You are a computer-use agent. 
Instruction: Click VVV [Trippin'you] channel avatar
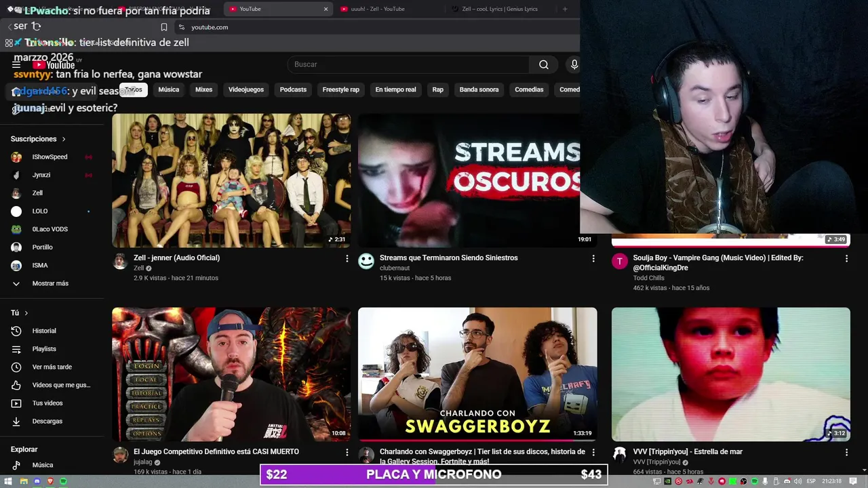coord(620,455)
